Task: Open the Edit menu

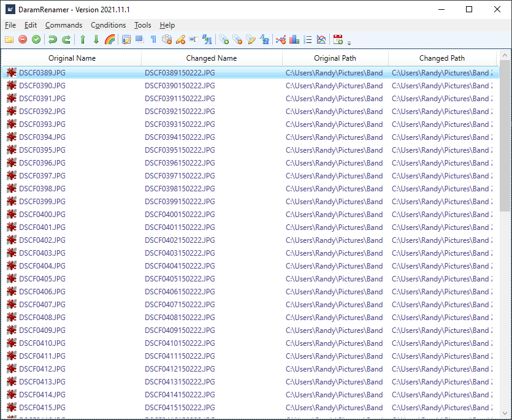Action: tap(31, 25)
